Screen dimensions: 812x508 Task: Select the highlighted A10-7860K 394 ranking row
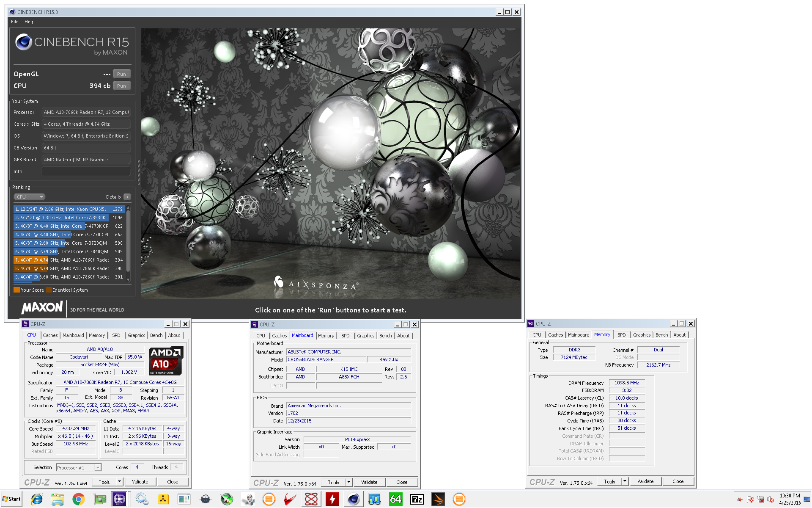[69, 260]
